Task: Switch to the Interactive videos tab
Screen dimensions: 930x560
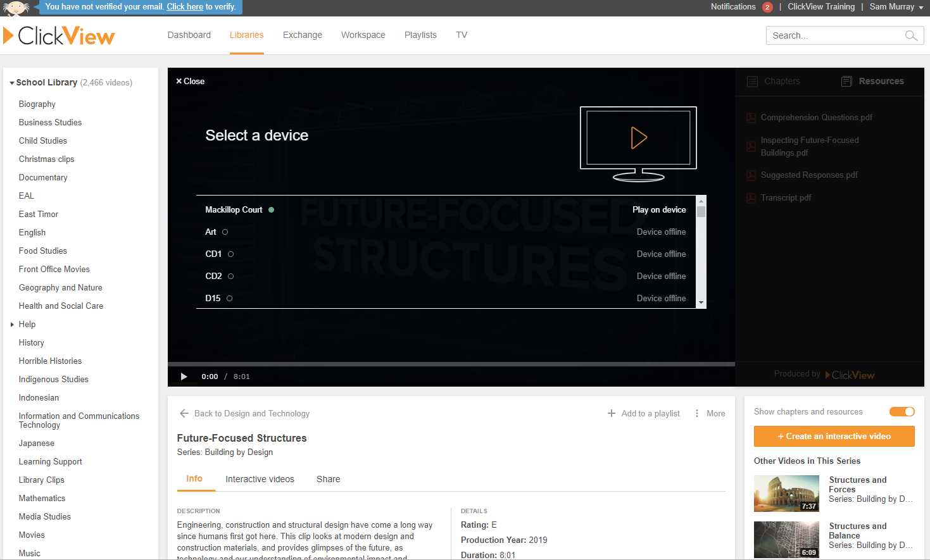Action: coord(260,479)
